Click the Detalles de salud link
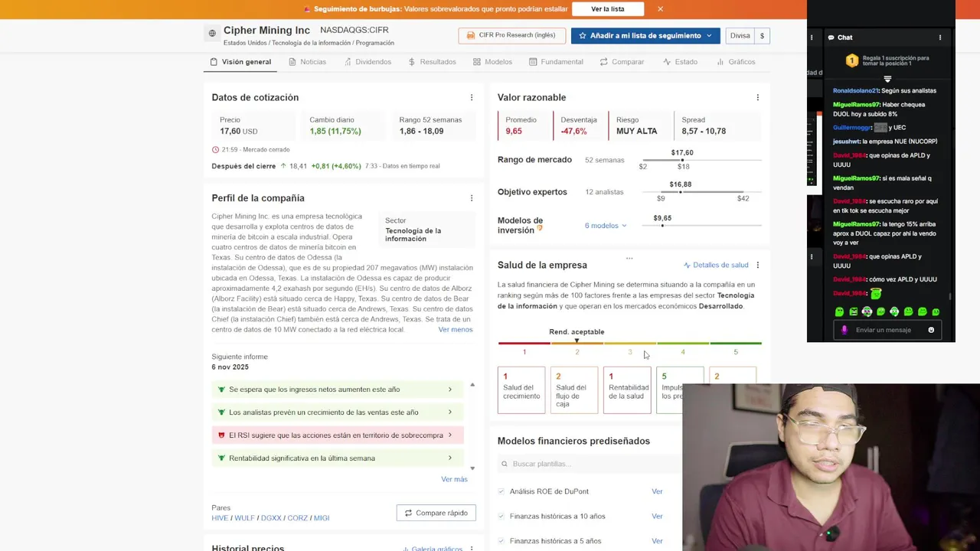980x551 pixels. coord(716,265)
